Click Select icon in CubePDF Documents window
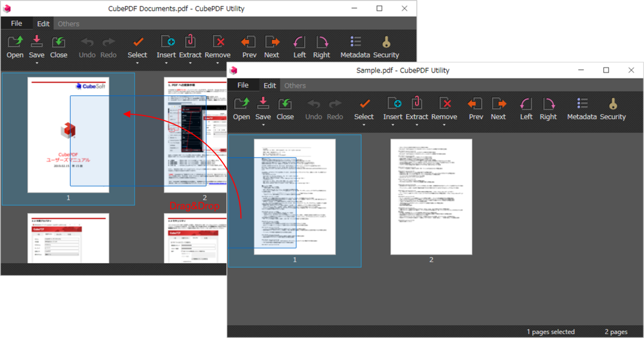The image size is (644, 338). click(x=138, y=41)
